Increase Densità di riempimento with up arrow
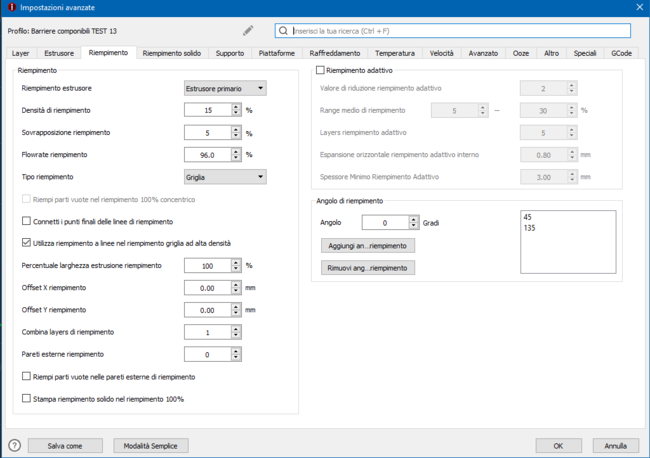The width and height of the screenshot is (650, 458). (x=236, y=107)
